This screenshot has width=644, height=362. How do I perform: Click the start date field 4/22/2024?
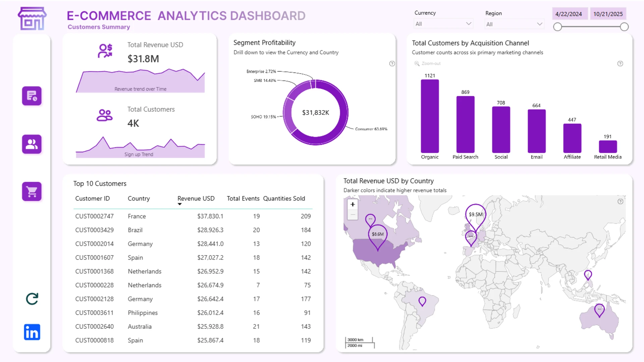(x=569, y=14)
